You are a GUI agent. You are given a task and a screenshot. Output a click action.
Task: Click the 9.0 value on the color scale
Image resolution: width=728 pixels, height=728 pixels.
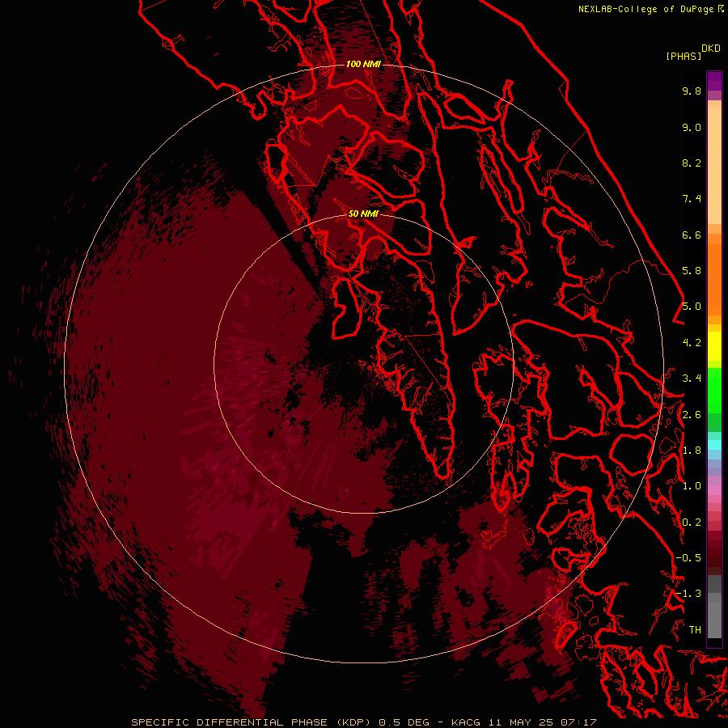[692, 127]
